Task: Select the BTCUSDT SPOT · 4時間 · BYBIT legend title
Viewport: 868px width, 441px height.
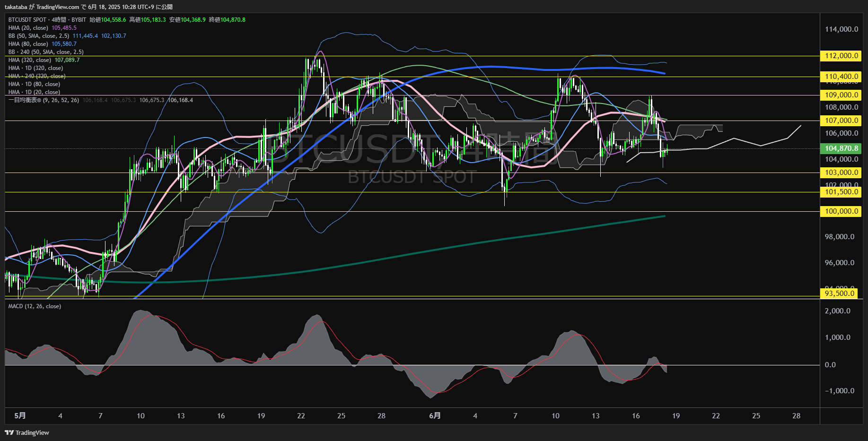Action: click(47, 20)
